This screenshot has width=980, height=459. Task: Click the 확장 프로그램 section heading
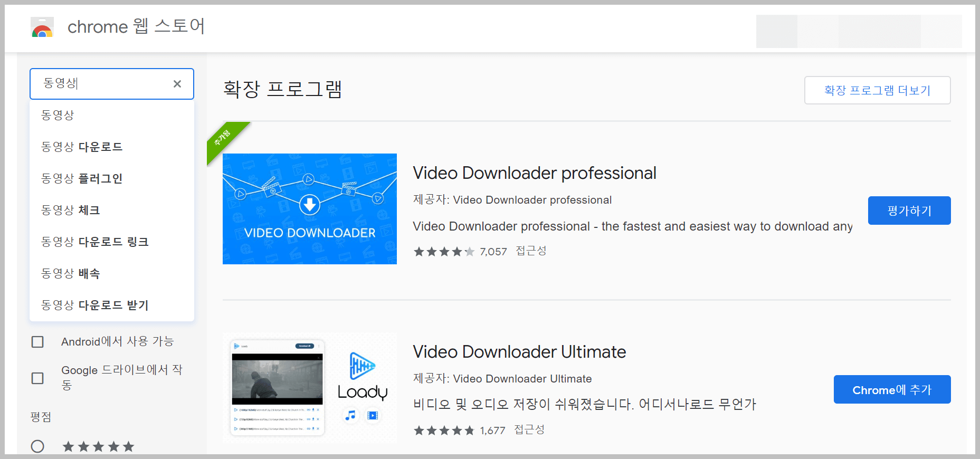coord(283,89)
